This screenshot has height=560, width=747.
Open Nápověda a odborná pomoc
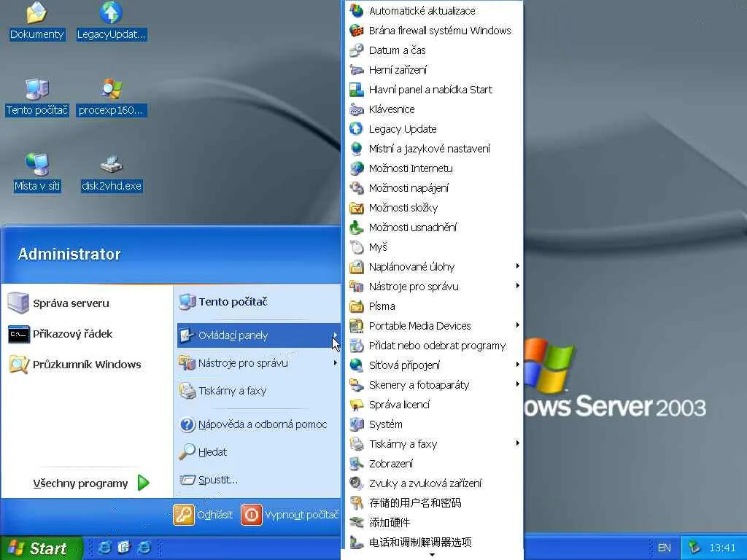click(259, 424)
